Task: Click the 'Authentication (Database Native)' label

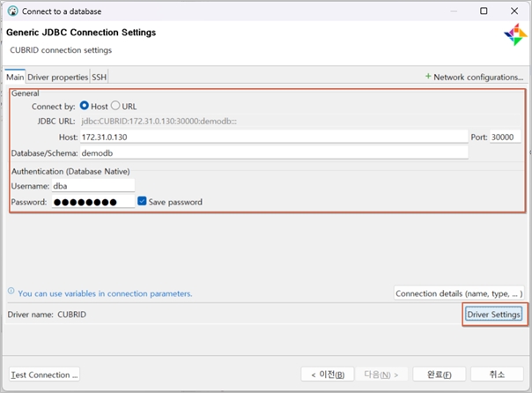Action: click(x=70, y=171)
